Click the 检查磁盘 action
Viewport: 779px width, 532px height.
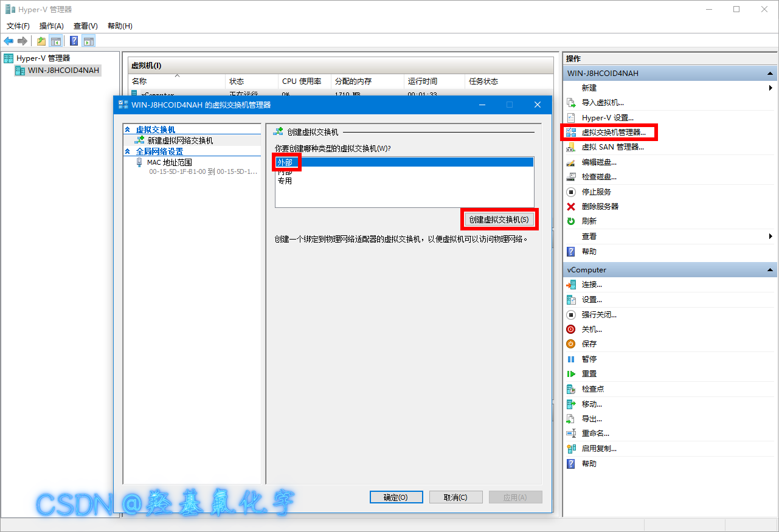(599, 177)
